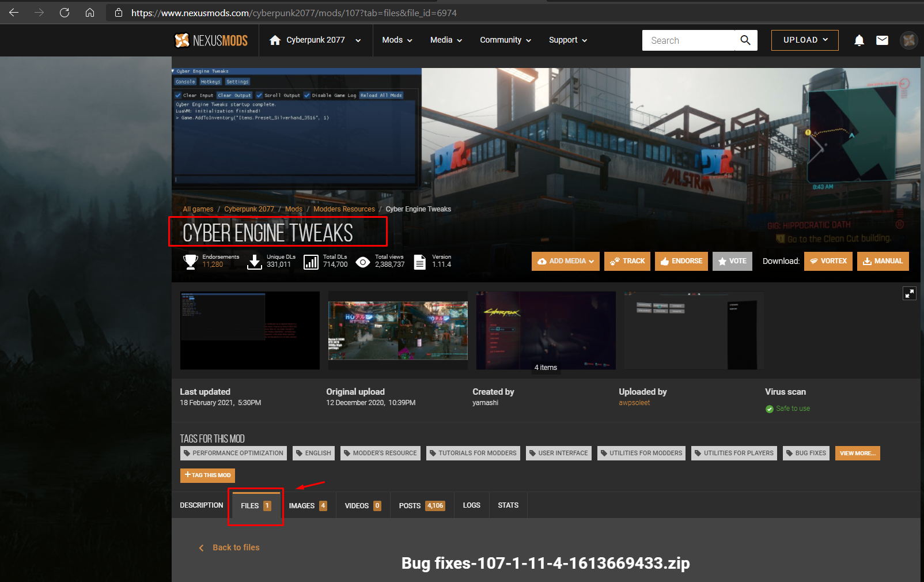The width and height of the screenshot is (924, 582).
Task: Endorse the mod with the Endorse button
Action: click(x=681, y=261)
